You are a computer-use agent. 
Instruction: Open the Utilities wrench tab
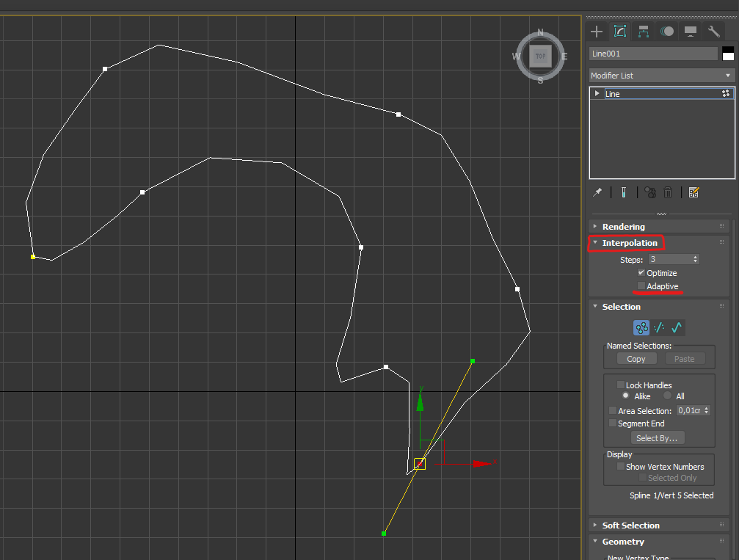tap(713, 31)
